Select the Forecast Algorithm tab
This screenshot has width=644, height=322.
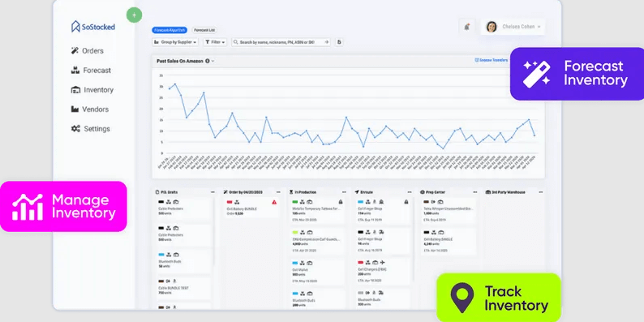(x=170, y=30)
